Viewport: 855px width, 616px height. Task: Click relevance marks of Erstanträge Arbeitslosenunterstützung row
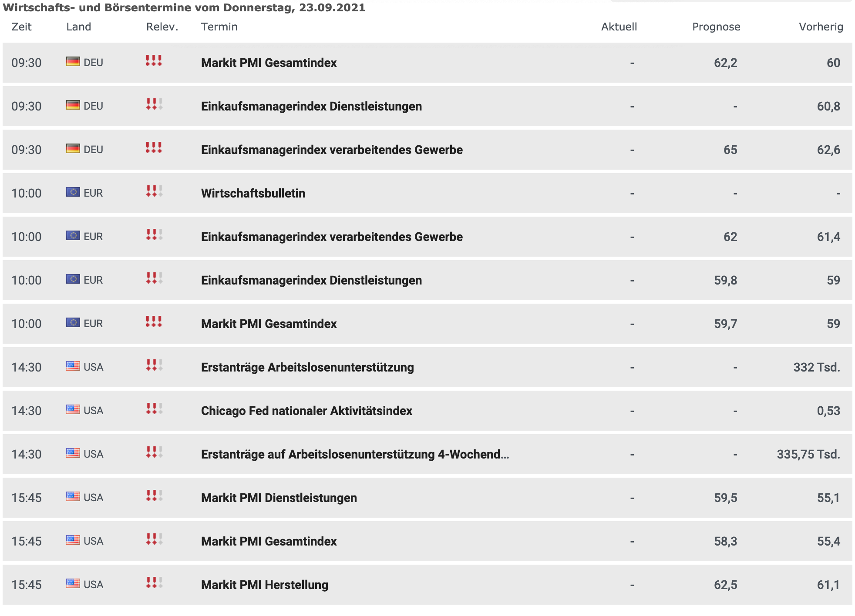tap(154, 365)
